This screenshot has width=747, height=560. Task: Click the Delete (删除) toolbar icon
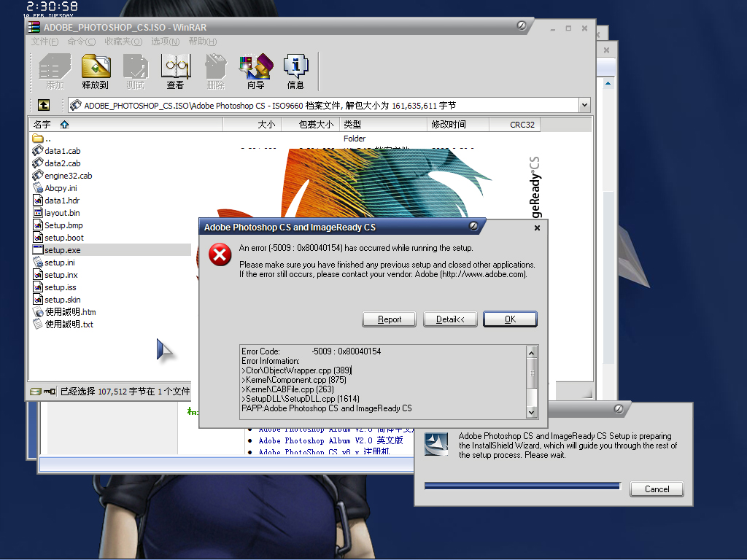(x=215, y=71)
